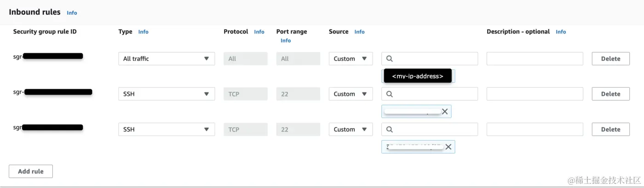This screenshot has width=644, height=188.
Task: Remove the third rule's source IP chip
Action: pos(448,147)
